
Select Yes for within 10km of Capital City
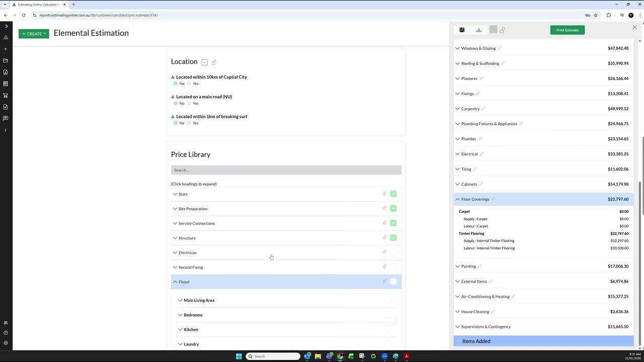(189, 83)
